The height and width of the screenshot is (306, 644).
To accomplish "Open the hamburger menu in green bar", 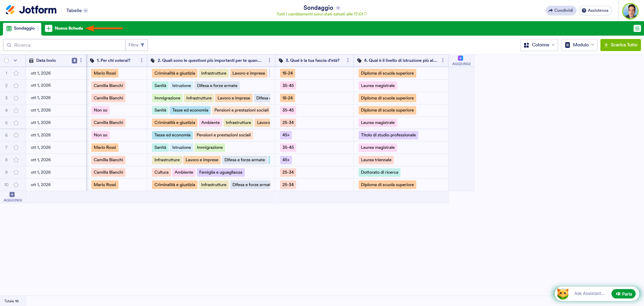I will coord(637,29).
